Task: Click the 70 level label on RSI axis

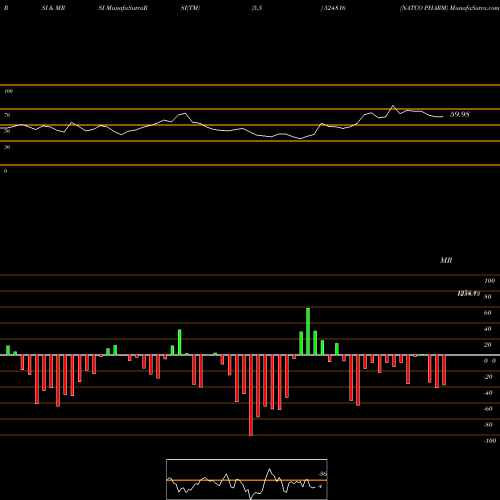Action: (7, 115)
